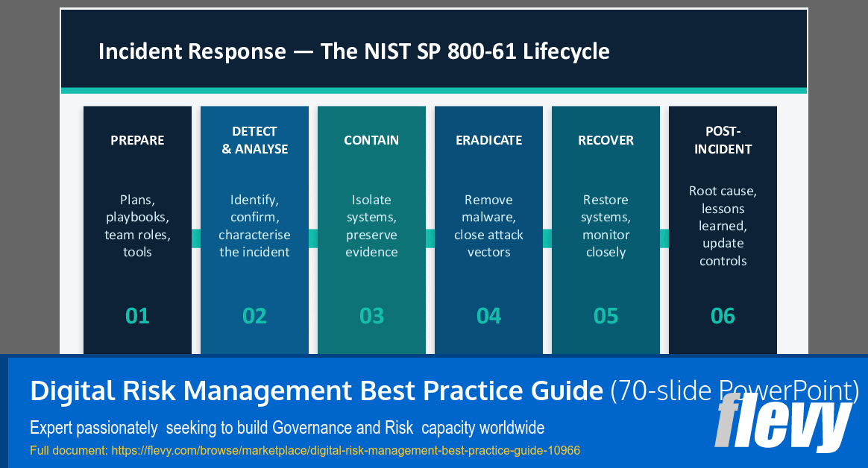This screenshot has width=868, height=468.
Task: Select the DETECT & ANALYSE stage card
Action: [x=254, y=229]
